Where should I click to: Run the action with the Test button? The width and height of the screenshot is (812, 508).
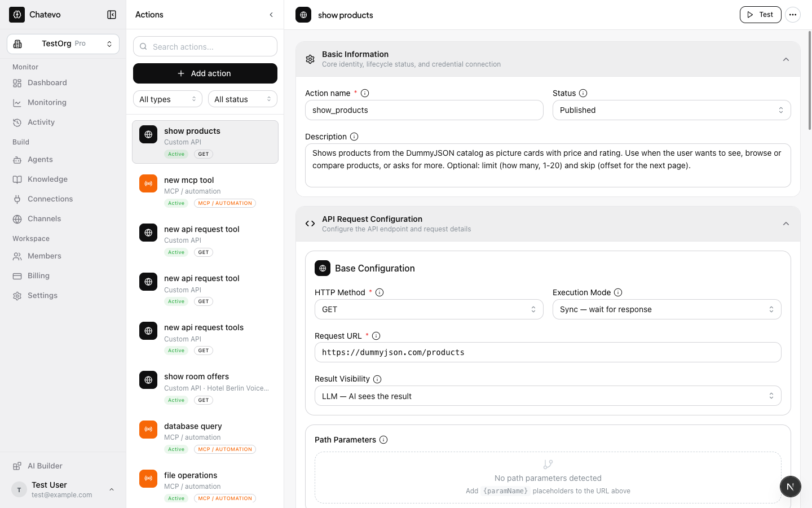click(760, 15)
